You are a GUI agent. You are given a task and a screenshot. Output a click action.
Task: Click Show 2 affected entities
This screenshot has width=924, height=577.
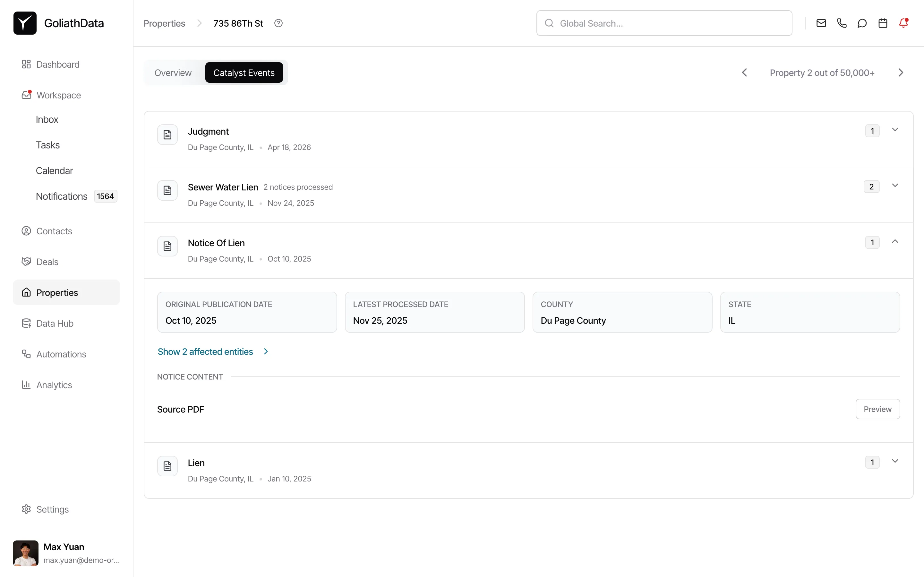click(205, 351)
